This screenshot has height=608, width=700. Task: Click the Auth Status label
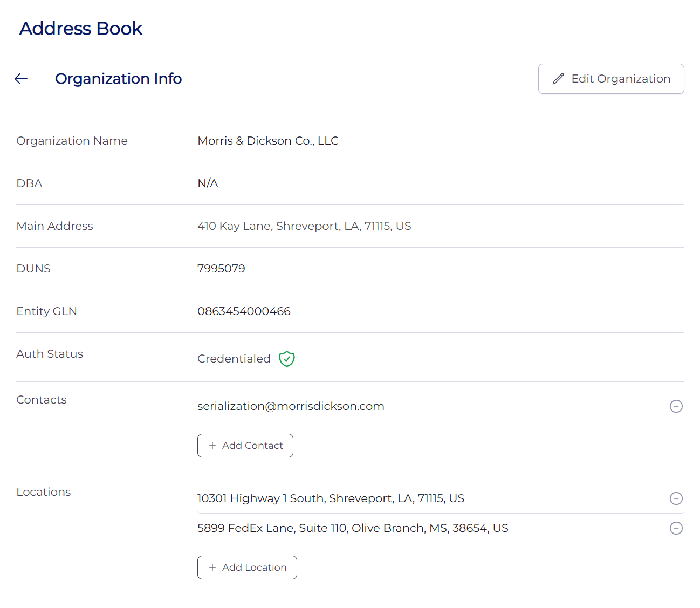coord(50,354)
